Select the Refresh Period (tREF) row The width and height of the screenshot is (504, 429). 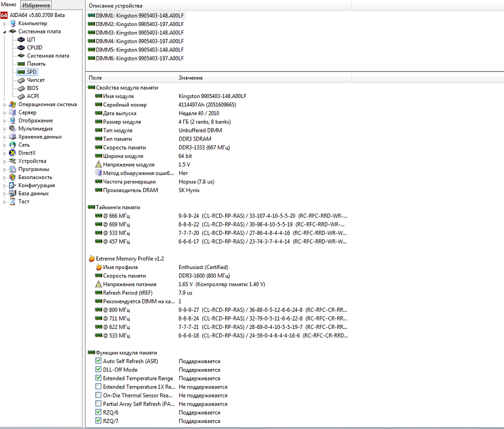point(218,293)
